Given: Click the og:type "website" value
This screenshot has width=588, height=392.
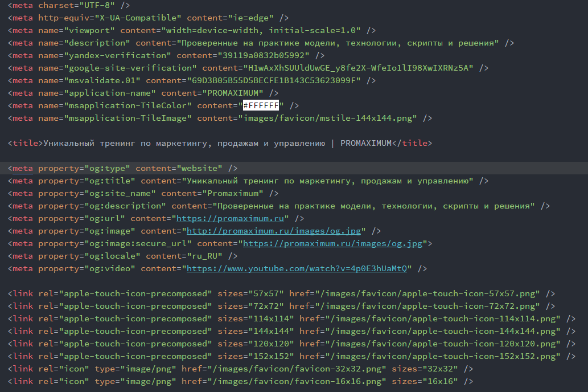Looking at the screenshot, I should (199, 168).
